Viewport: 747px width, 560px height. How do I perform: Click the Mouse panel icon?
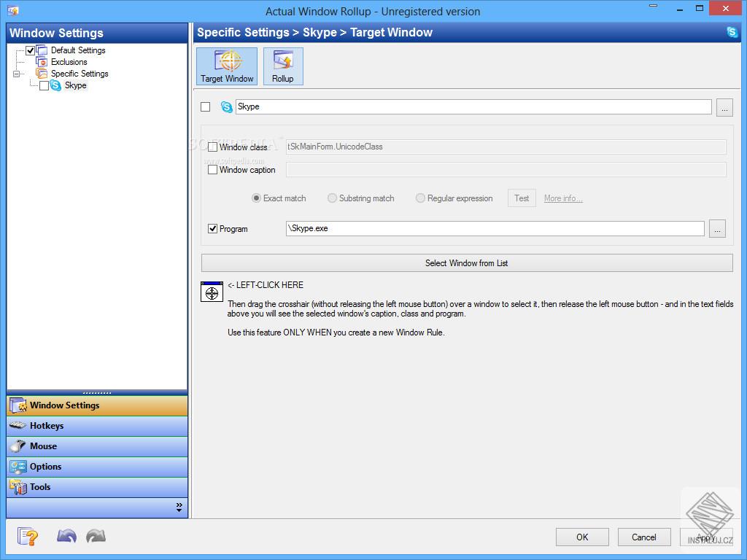pos(18,446)
